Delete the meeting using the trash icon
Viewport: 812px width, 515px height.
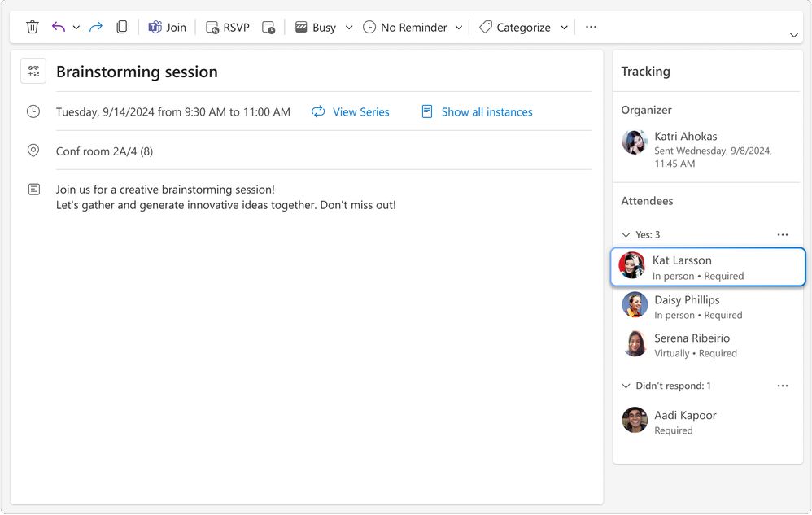[x=32, y=26]
